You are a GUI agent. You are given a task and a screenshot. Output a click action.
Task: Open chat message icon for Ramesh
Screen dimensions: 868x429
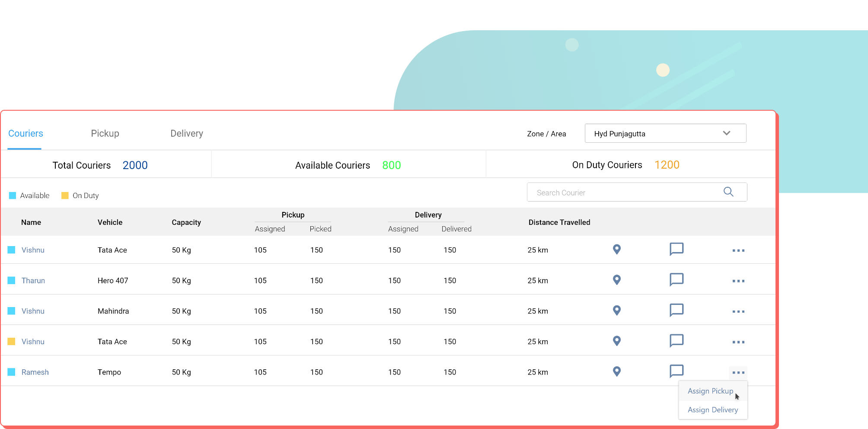(x=676, y=371)
